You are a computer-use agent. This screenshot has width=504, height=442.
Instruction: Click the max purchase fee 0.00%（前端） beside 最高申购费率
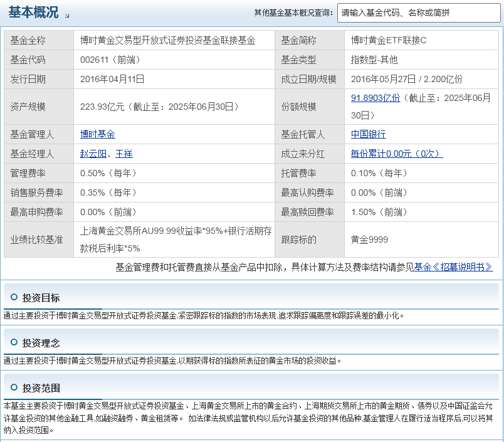[x=108, y=212]
